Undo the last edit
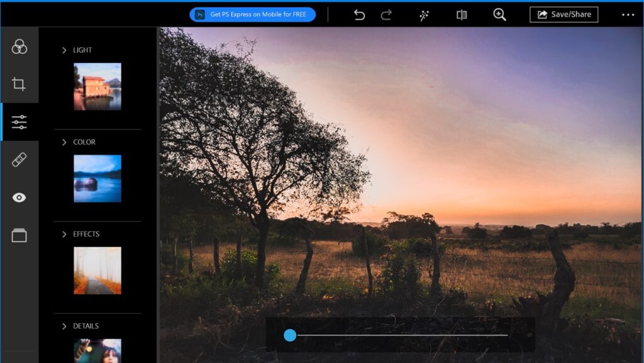 (x=359, y=15)
